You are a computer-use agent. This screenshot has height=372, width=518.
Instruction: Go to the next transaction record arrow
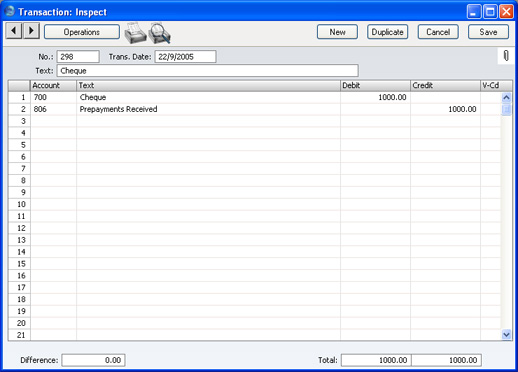[31, 31]
